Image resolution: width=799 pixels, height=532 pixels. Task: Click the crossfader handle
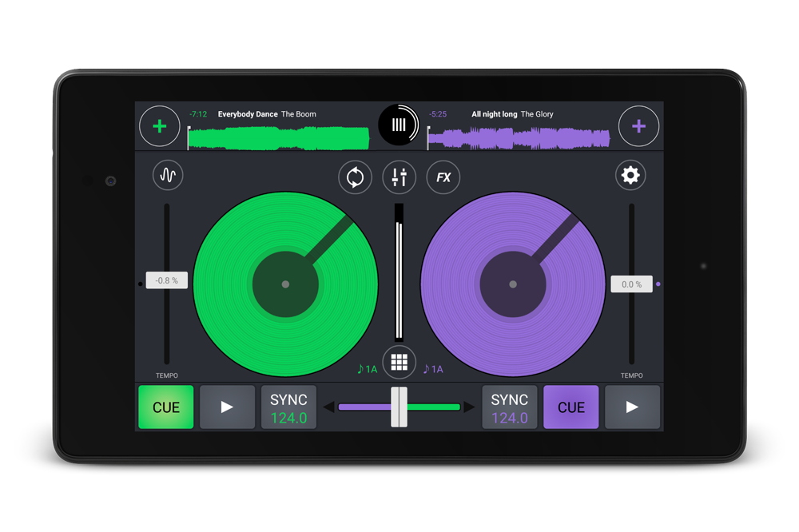[x=399, y=407]
